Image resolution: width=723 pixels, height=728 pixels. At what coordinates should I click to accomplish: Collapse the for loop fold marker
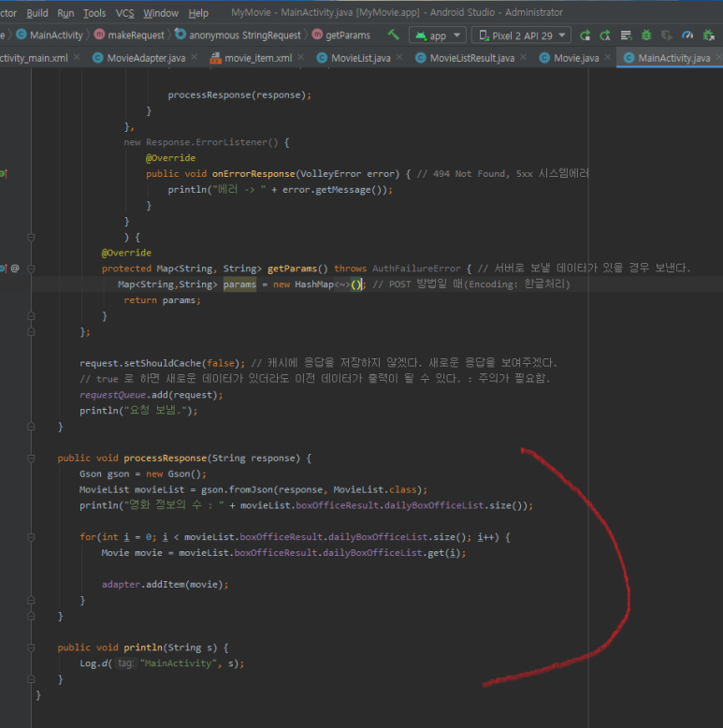pyautogui.click(x=31, y=537)
